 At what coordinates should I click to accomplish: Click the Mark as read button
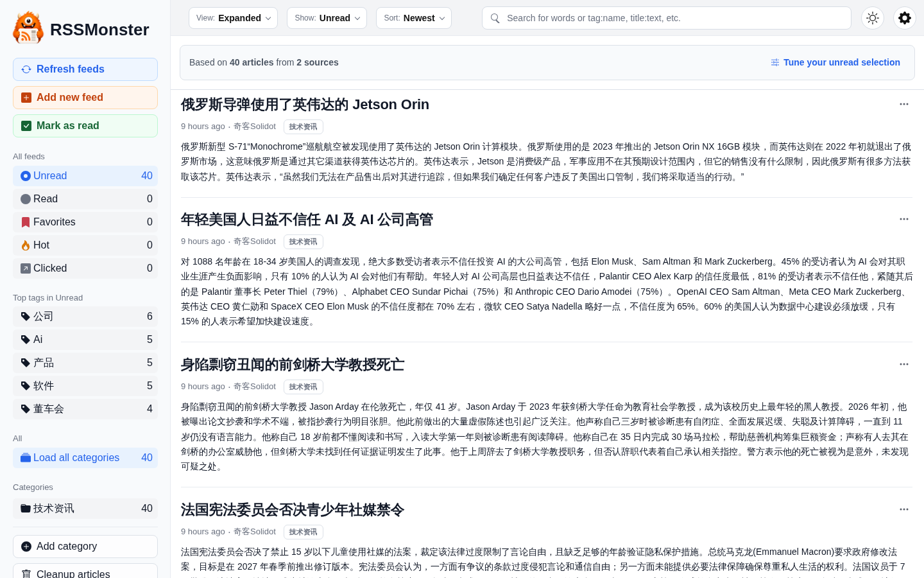coord(85,126)
